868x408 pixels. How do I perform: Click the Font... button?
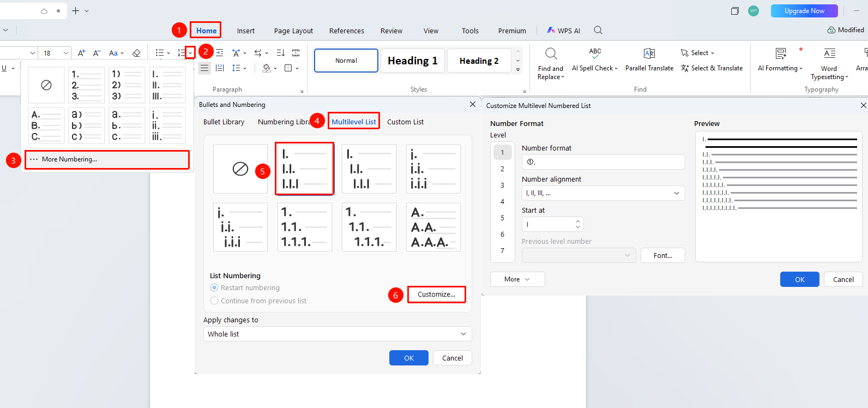click(x=662, y=255)
